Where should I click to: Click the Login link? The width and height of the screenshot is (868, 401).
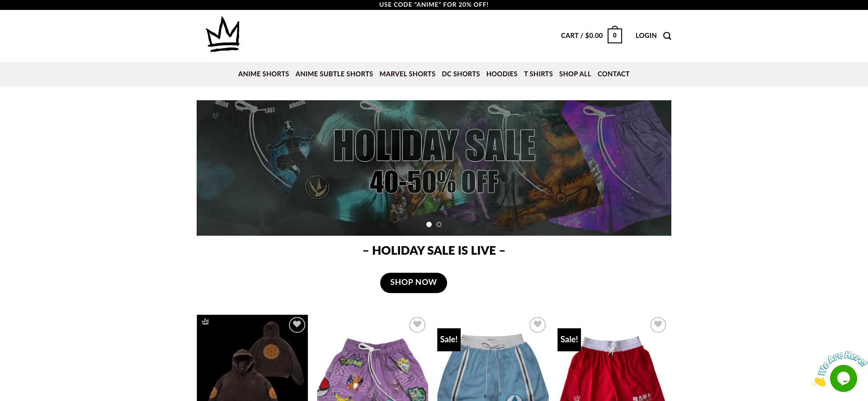tap(646, 36)
